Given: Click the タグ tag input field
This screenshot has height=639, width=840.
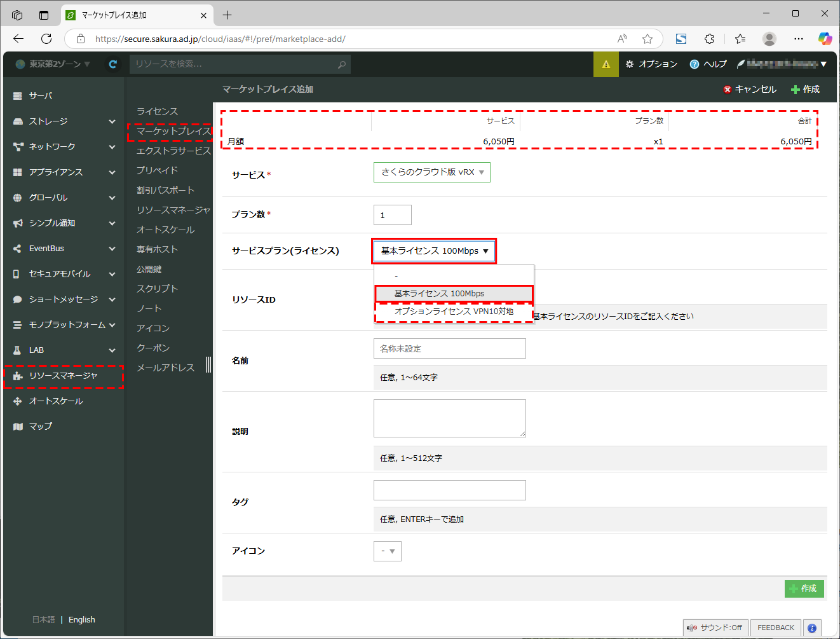Looking at the screenshot, I should pyautogui.click(x=450, y=490).
